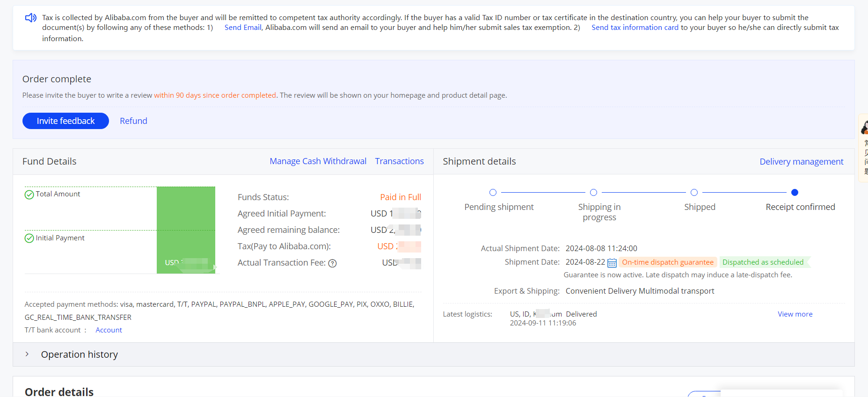Click the Send Email link
The image size is (868, 397).
pos(243,28)
